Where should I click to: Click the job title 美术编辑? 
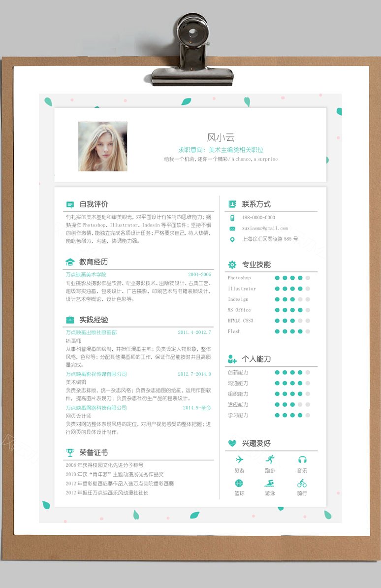[x=76, y=382]
